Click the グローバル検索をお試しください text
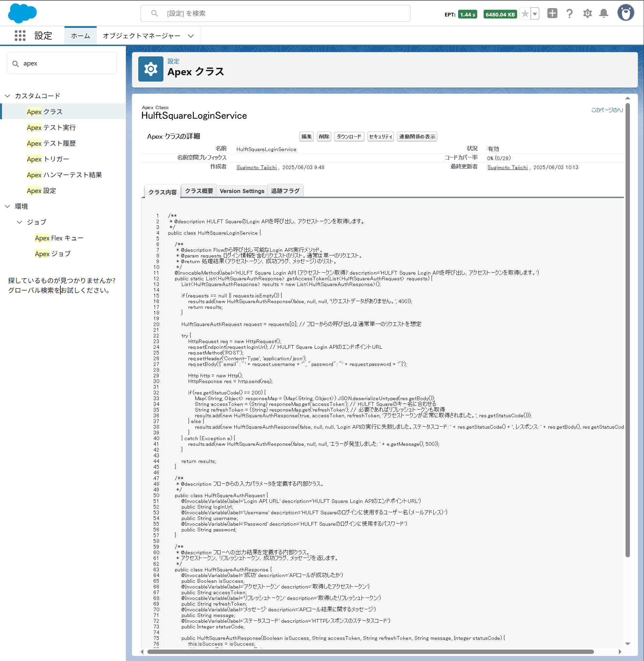644x661 pixels. [59, 290]
